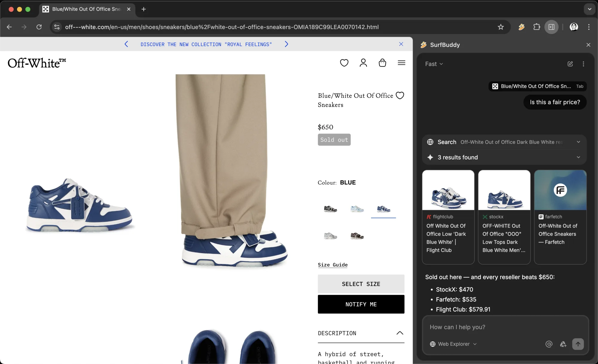The width and height of the screenshot is (598, 364).
Task: Add sneakers to wishlist via heart beside title
Action: 400,96
